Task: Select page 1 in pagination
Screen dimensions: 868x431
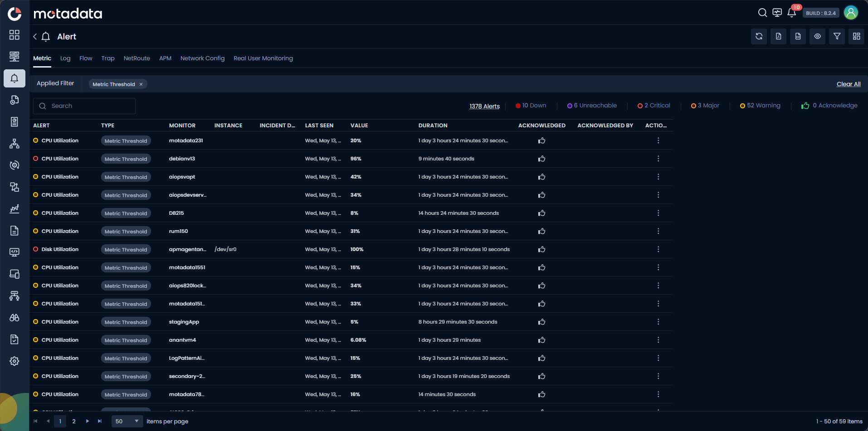Action: [x=60, y=421]
